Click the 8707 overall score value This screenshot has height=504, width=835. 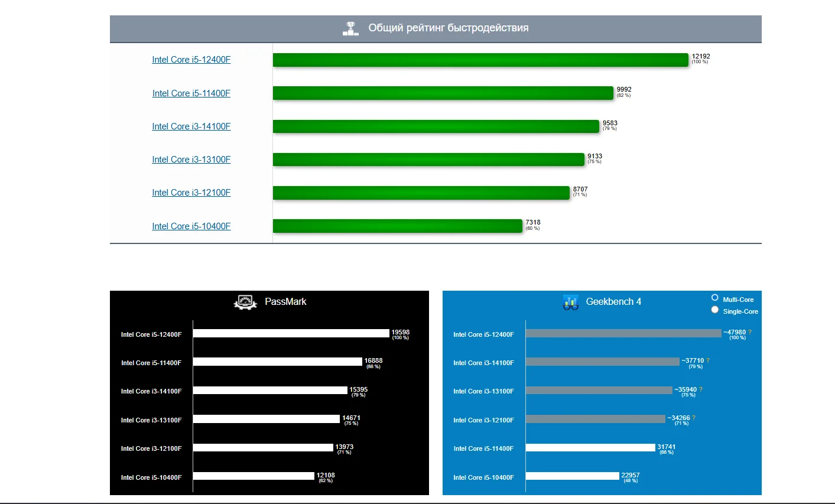580,190
